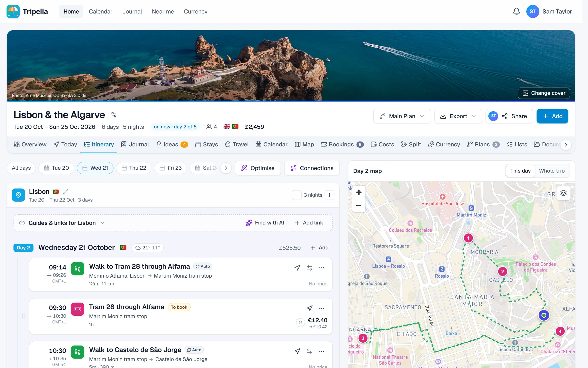Zoom in on the Day 2 map

click(359, 192)
